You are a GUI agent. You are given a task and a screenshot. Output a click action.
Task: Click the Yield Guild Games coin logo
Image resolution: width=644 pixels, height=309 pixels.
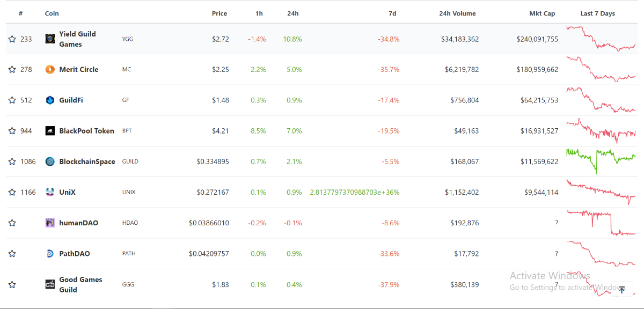[x=50, y=39]
